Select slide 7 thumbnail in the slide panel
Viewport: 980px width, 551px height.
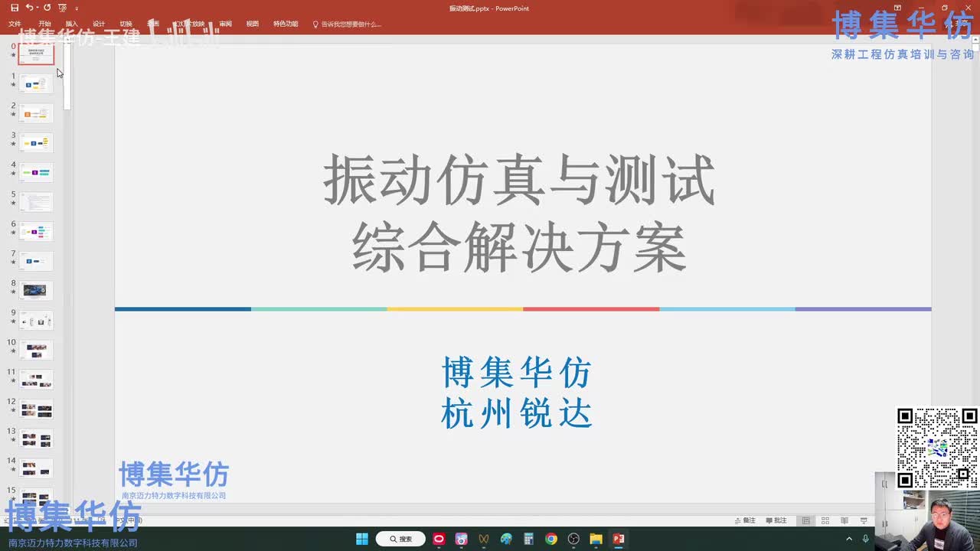36,261
